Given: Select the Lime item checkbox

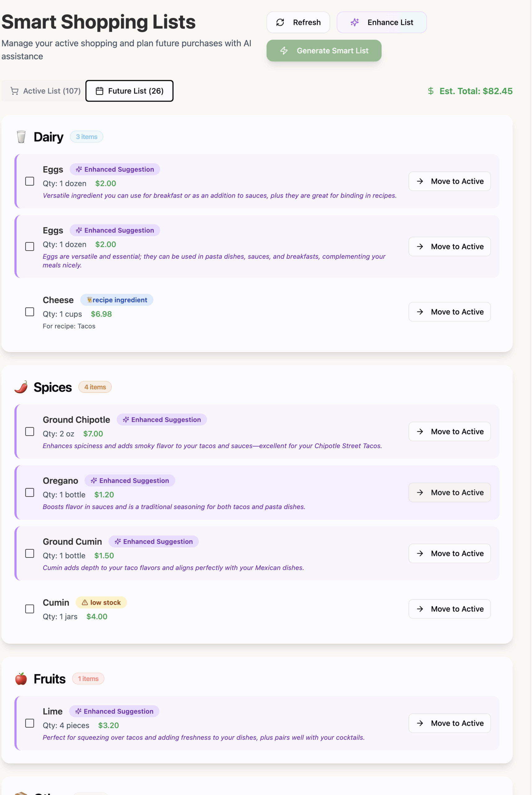Looking at the screenshot, I should coord(30,723).
